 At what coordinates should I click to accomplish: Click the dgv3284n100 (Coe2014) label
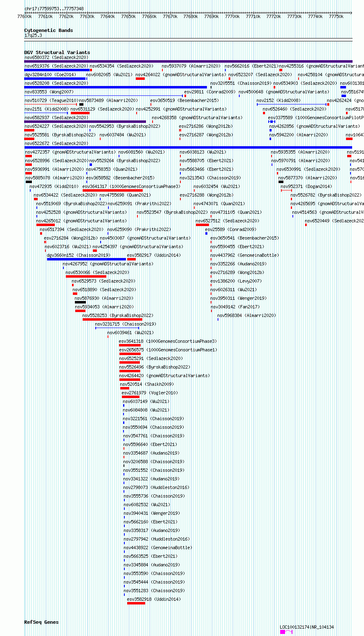coord(50,75)
